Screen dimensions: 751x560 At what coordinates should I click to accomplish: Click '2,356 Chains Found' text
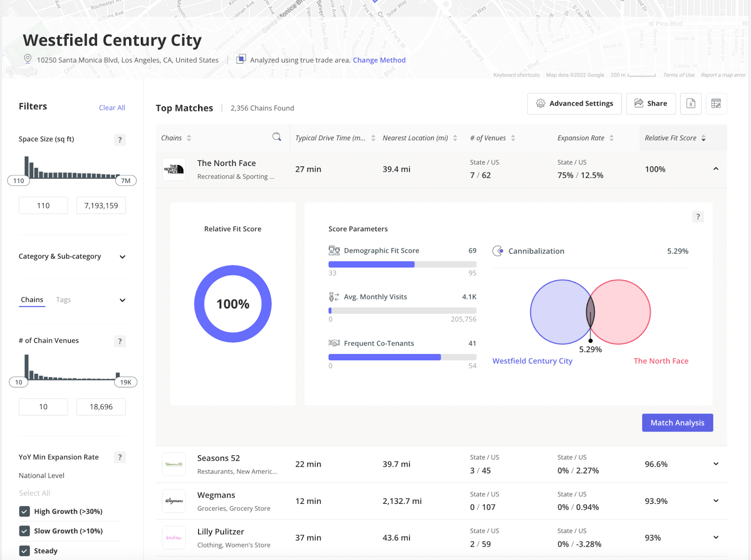tap(262, 108)
